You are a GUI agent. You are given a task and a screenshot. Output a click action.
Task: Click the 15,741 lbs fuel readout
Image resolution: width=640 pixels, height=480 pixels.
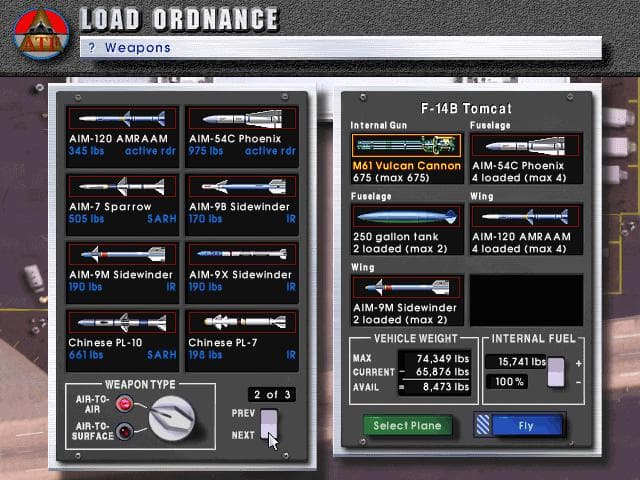click(x=516, y=362)
